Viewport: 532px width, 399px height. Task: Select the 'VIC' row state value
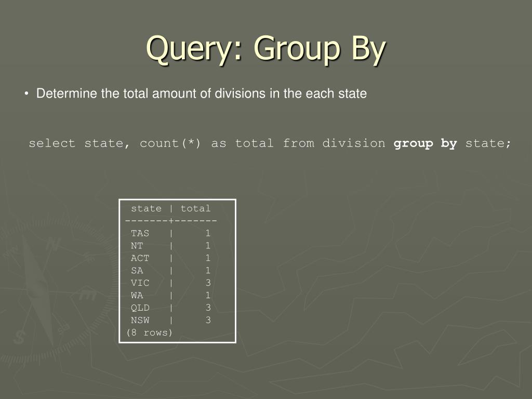click(x=140, y=283)
